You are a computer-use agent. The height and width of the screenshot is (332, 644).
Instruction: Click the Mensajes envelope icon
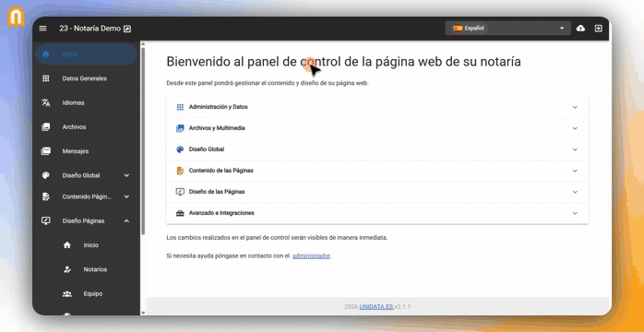point(45,151)
